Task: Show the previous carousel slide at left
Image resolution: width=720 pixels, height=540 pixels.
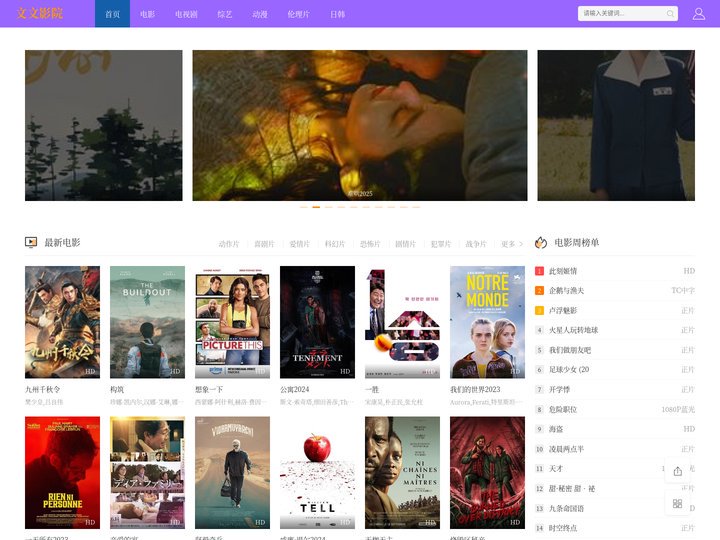Action: tap(103, 125)
